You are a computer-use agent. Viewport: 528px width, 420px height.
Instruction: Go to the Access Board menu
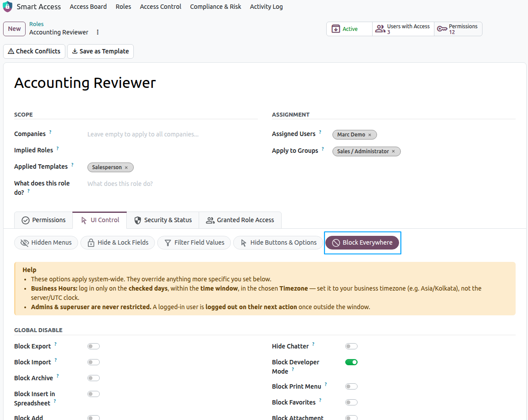tap(88, 7)
